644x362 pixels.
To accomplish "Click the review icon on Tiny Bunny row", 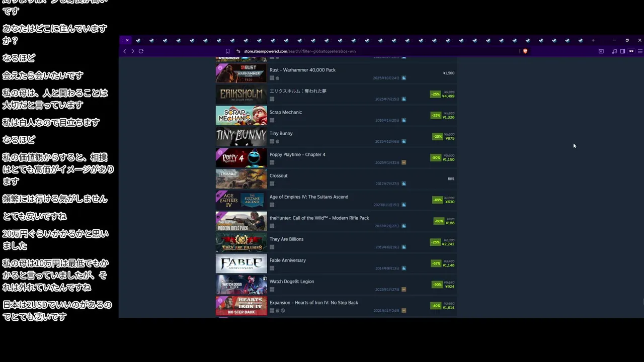I will [x=404, y=141].
